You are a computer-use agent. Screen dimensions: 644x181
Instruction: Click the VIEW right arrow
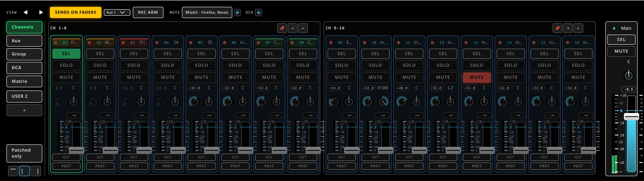coord(41,12)
